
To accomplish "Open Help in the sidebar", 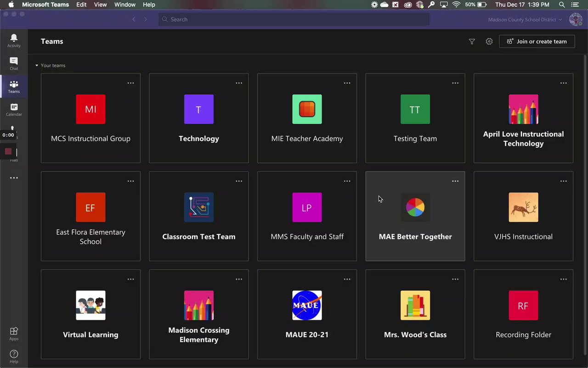I will [14, 356].
